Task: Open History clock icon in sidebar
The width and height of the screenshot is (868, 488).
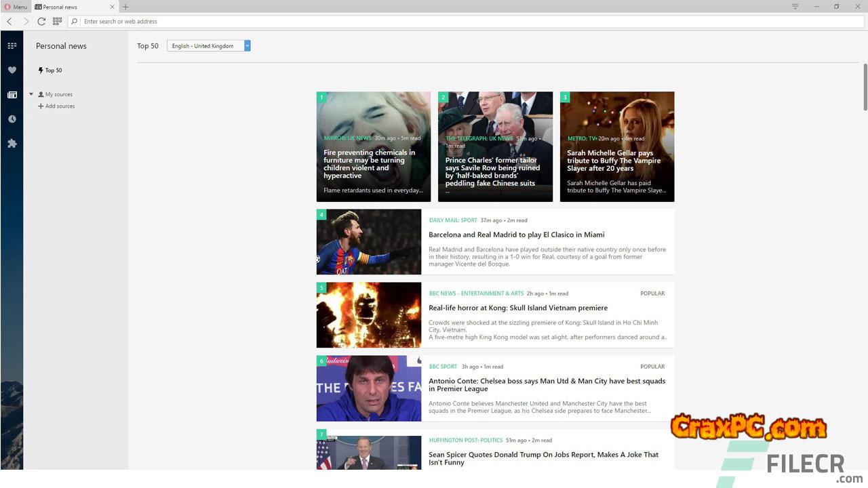Action: 12,119
